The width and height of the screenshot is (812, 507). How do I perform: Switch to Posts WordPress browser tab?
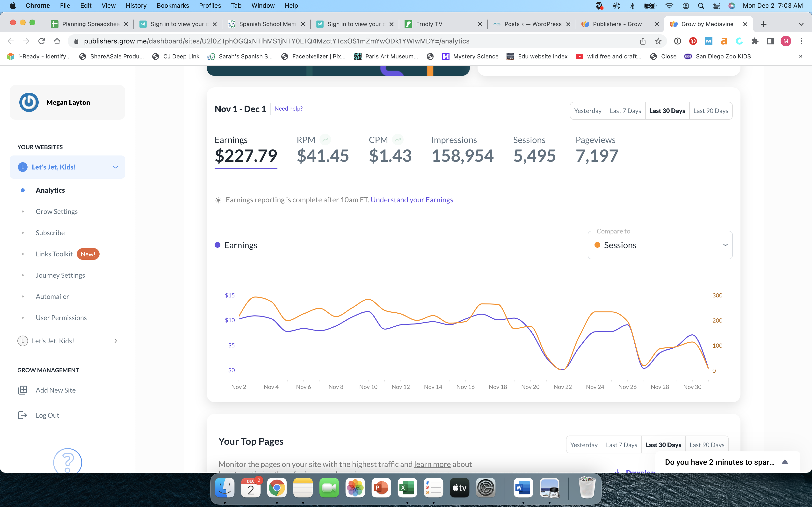coord(532,24)
